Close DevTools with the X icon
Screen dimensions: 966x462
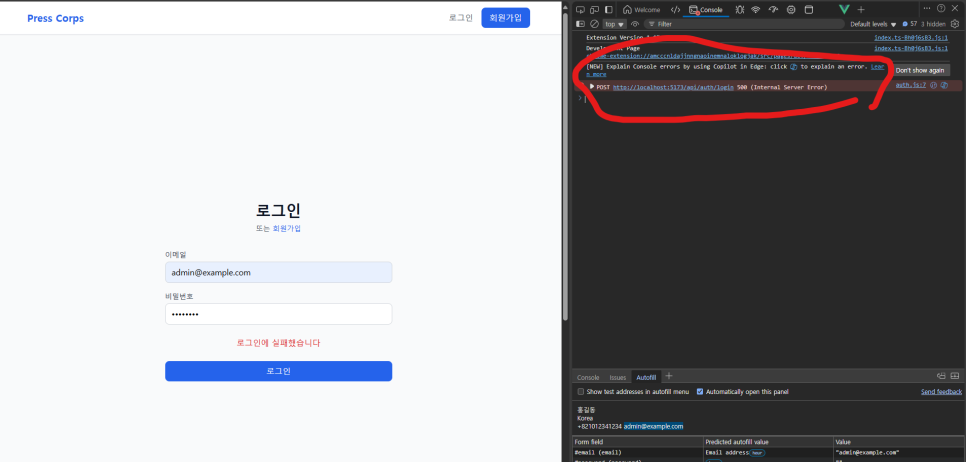coord(955,8)
